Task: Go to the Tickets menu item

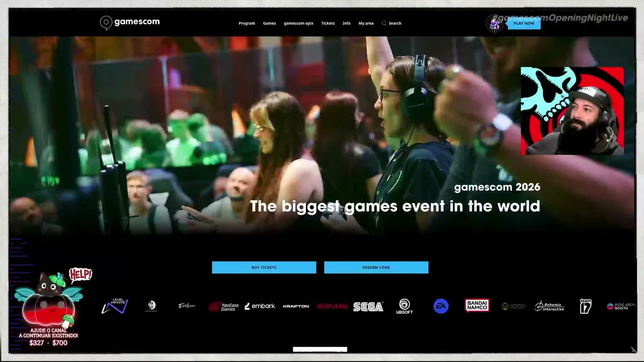Action: (328, 23)
